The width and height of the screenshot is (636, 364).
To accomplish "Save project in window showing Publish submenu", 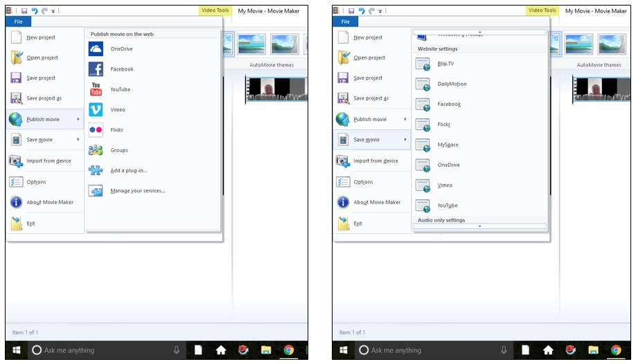I will pyautogui.click(x=45, y=78).
